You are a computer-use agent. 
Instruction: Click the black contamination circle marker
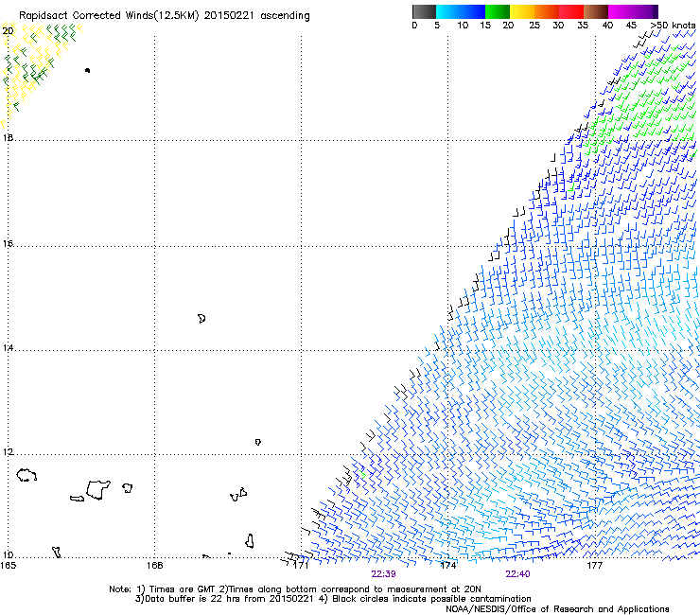tap(87, 70)
